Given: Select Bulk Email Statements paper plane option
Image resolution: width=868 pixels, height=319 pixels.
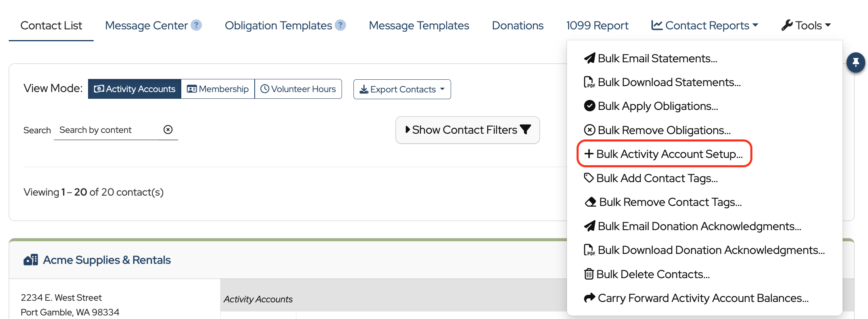Looking at the screenshot, I should [651, 58].
